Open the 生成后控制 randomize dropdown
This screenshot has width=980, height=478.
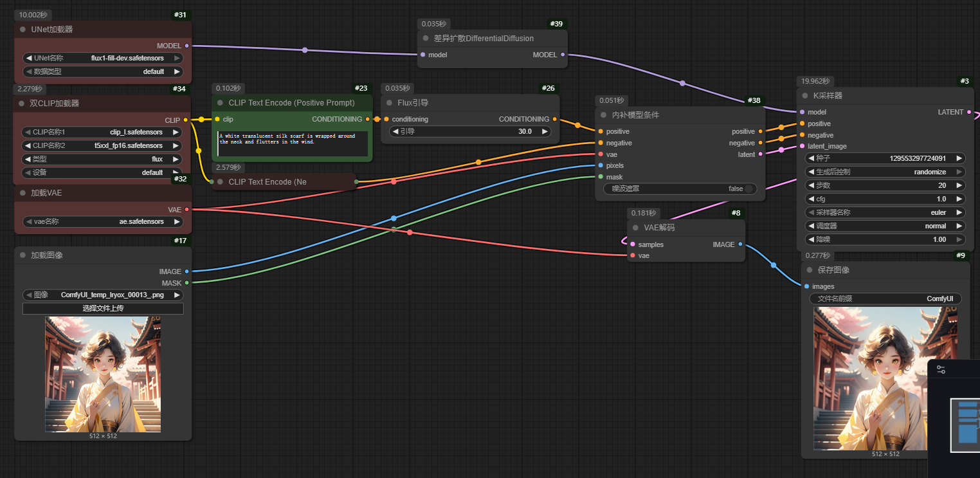[883, 172]
